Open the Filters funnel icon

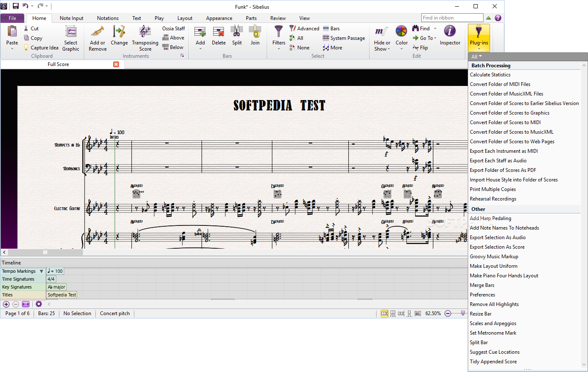pyautogui.click(x=279, y=32)
